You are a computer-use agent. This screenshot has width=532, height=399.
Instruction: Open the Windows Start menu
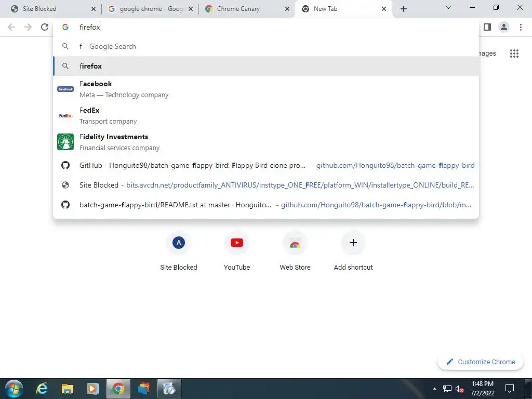14,389
